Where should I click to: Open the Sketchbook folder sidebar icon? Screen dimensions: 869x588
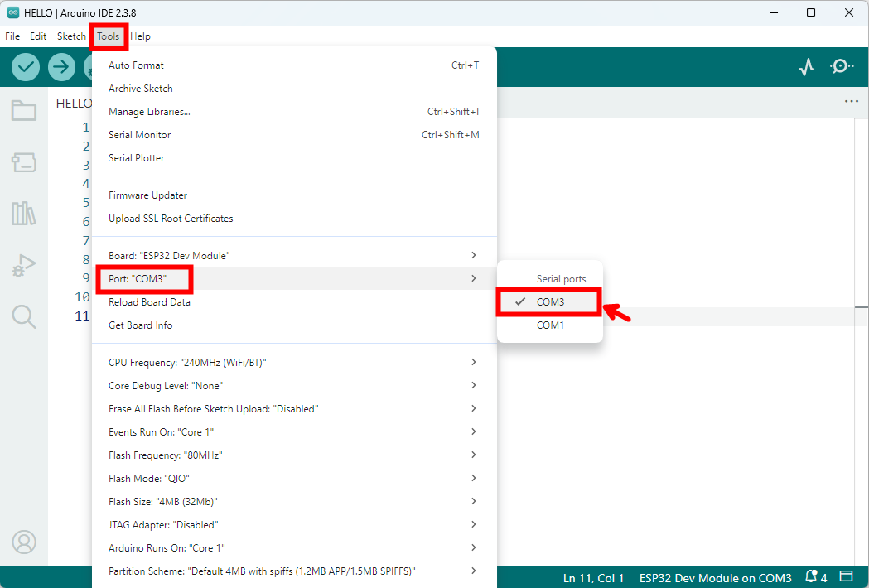click(24, 110)
